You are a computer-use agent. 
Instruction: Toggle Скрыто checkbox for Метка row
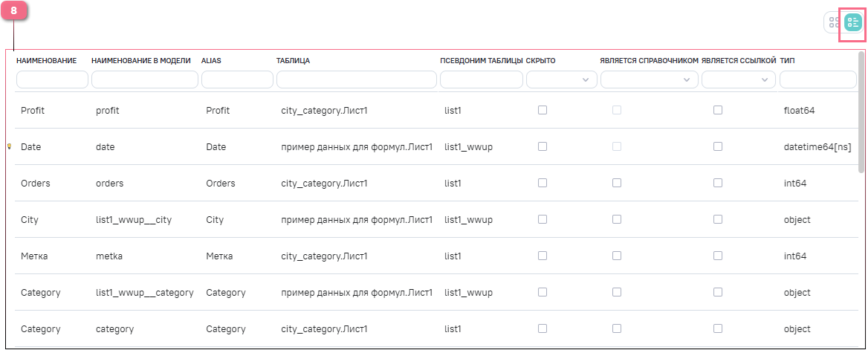(542, 256)
